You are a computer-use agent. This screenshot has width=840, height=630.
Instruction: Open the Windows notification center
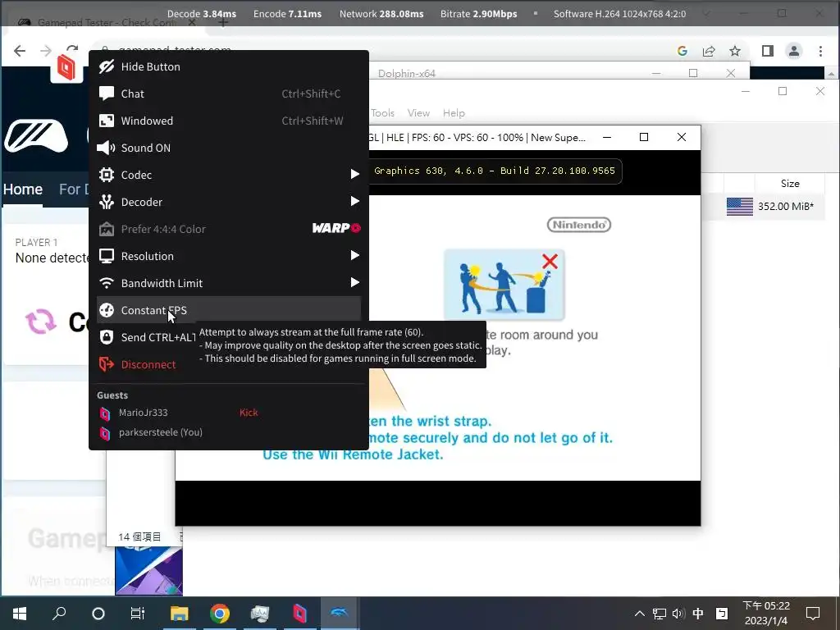(x=813, y=614)
